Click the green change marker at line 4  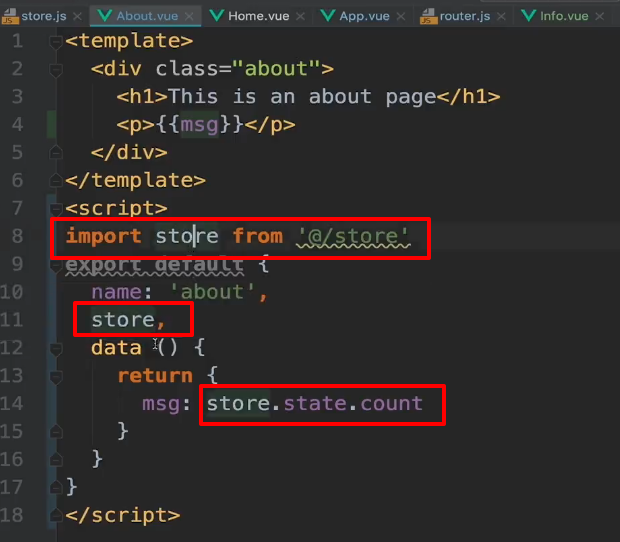[51, 125]
